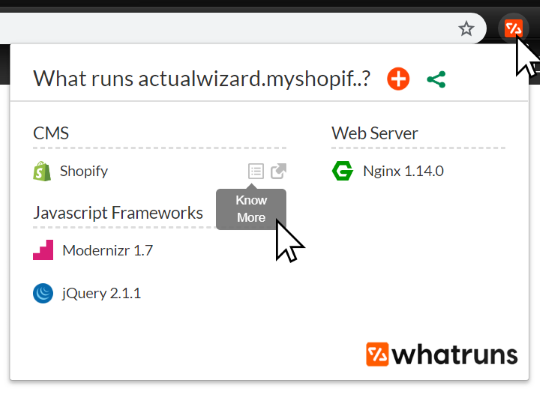Click the Javascript Frameworks heading

(118, 213)
